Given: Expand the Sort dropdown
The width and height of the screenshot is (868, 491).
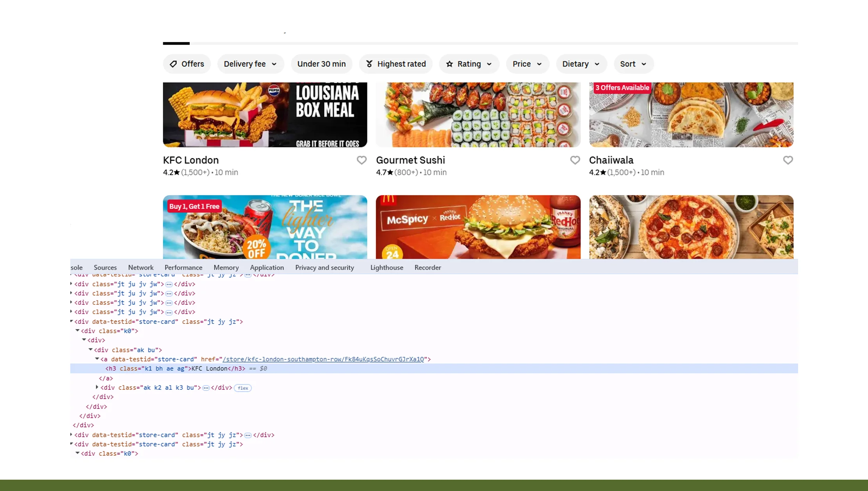Looking at the screenshot, I should click(633, 64).
